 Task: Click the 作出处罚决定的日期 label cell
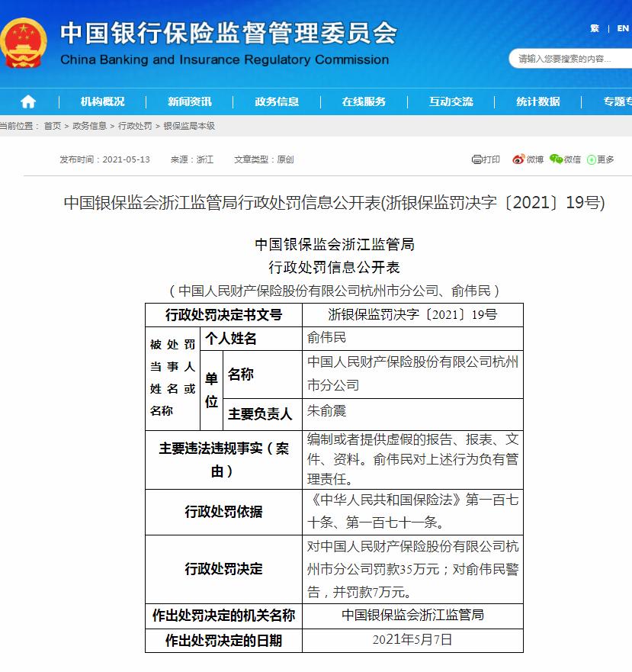(223, 641)
